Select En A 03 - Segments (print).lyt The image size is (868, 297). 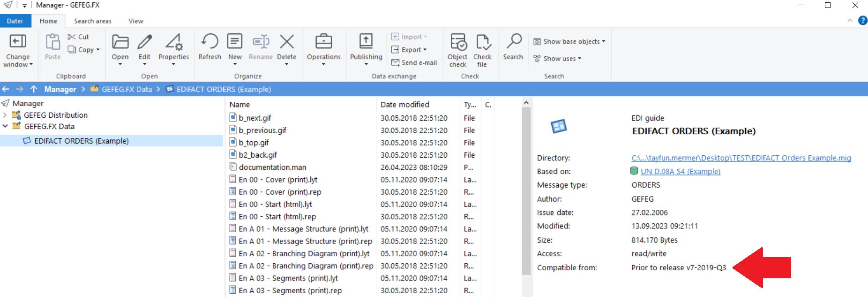(x=288, y=278)
